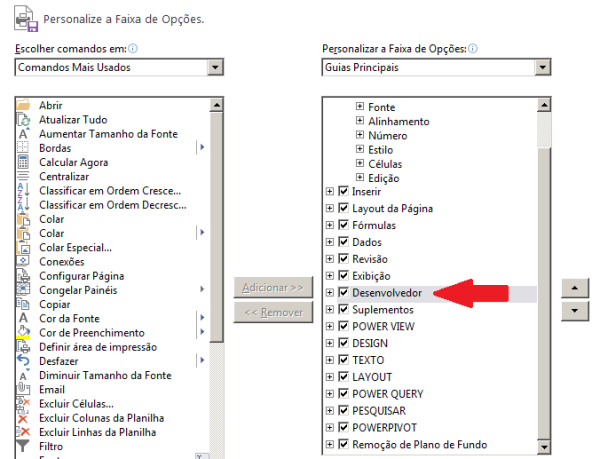Viewport: 600px width, 459px height.
Task: Uncheck the Exibição checkbox
Action: point(344,275)
